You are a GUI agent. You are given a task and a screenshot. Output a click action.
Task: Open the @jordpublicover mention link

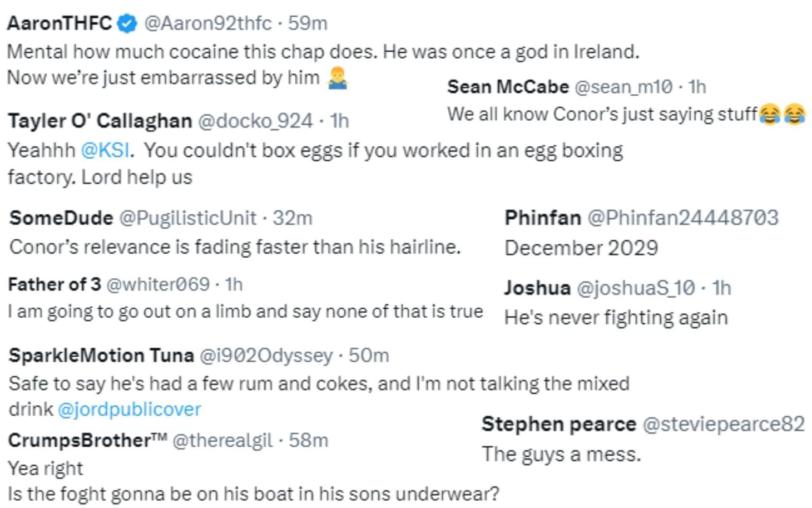[129, 409]
